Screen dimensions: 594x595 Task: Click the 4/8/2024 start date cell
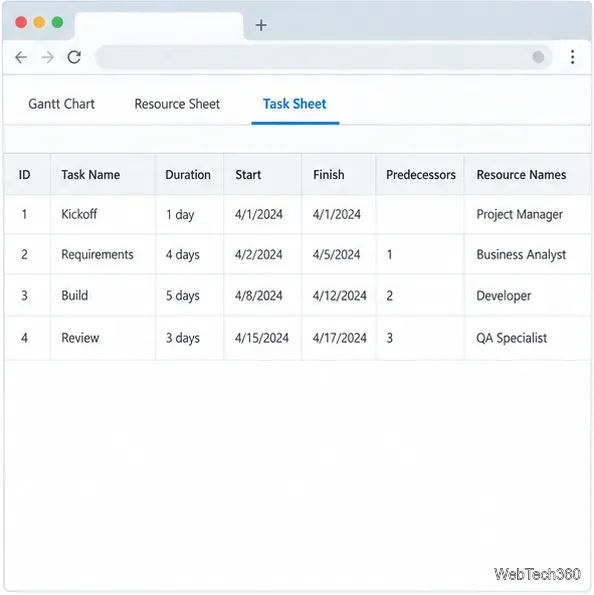(263, 295)
